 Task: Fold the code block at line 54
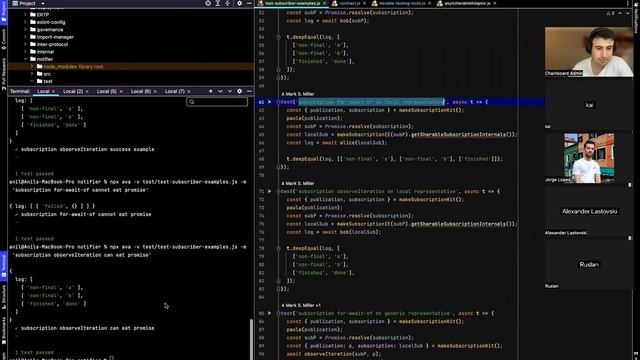(278, 37)
